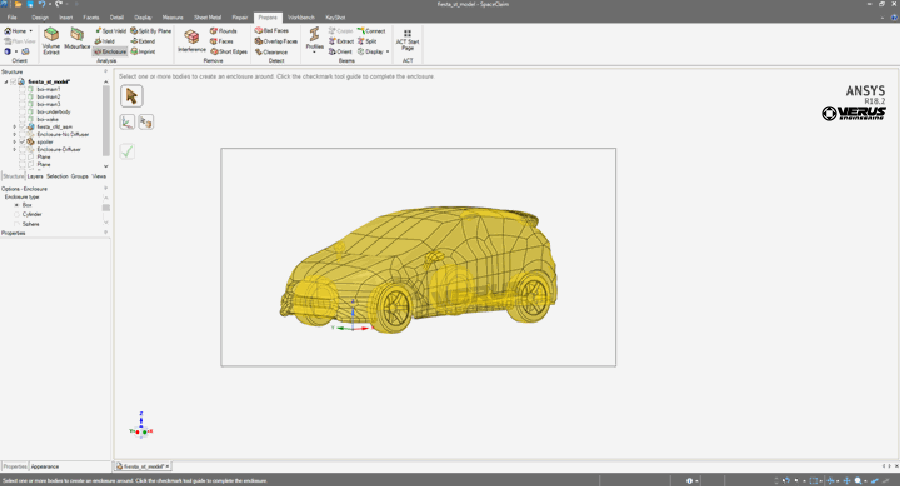This screenshot has width=900, height=486.
Task: Detect Bad Faces
Action: point(272,31)
